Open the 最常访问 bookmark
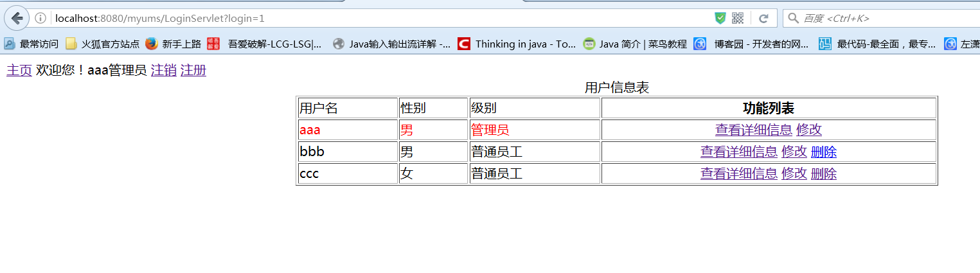980x273 pixels. (31, 44)
